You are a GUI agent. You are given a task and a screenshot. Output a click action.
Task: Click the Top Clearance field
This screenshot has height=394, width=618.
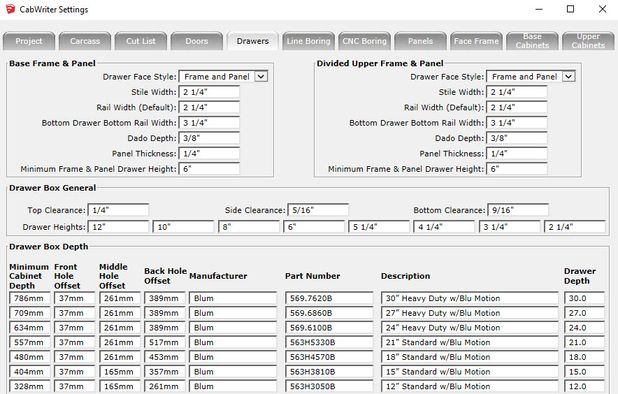[x=118, y=210]
